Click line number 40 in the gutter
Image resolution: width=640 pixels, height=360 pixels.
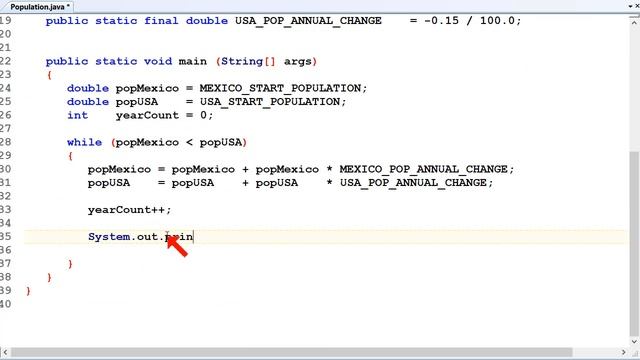tap(6, 304)
